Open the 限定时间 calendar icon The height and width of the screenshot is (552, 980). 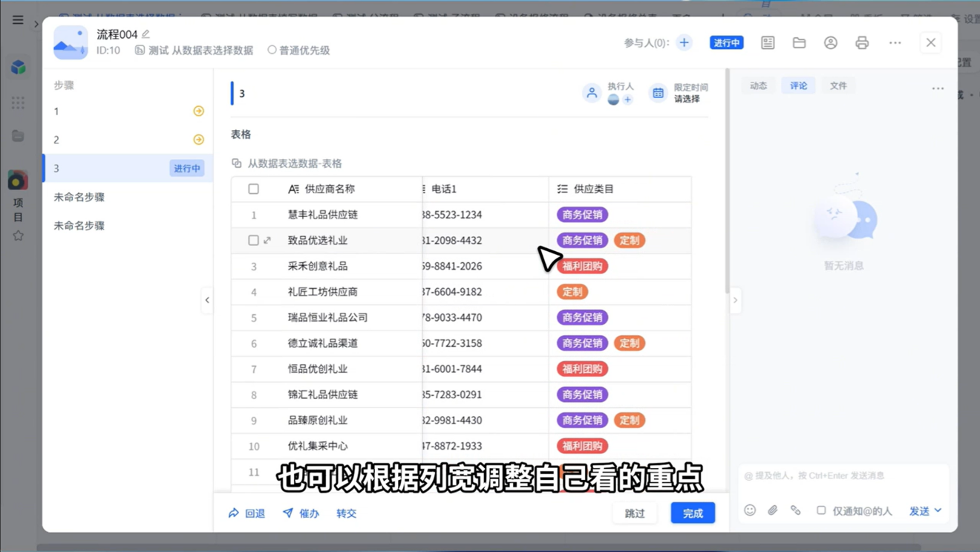pos(658,93)
